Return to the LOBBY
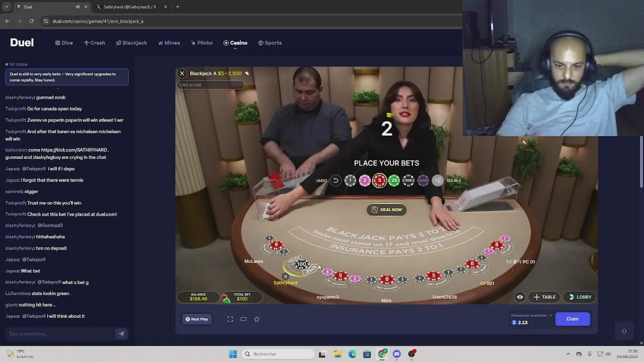This screenshot has width=644, height=362. click(580, 297)
